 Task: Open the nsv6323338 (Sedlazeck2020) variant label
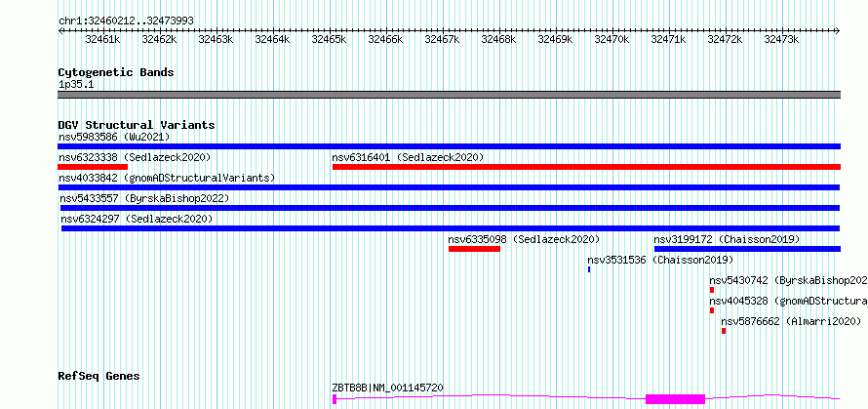point(135,157)
